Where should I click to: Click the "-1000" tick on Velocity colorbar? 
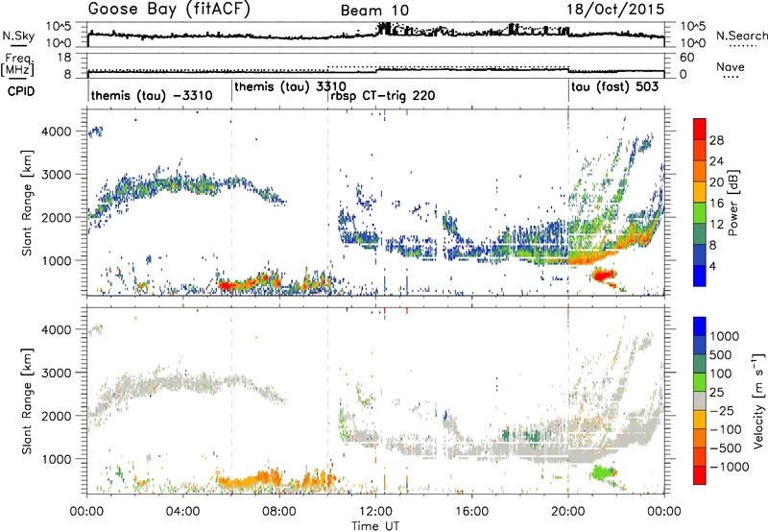730,467
